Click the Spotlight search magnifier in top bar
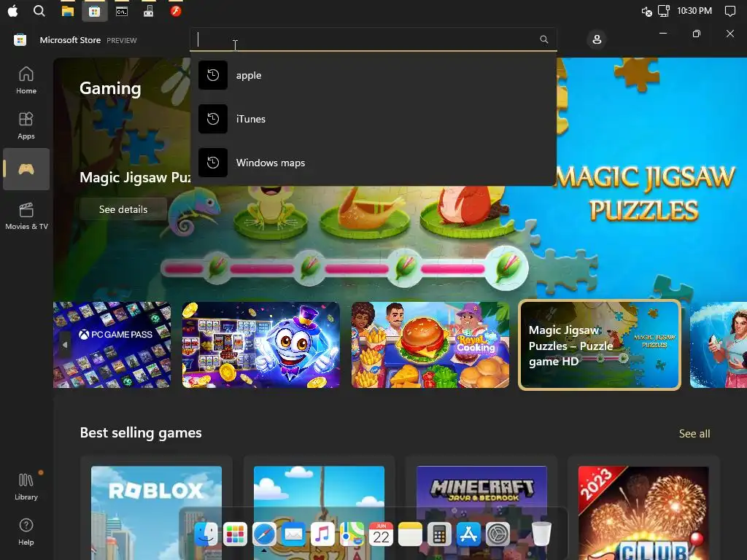 (x=39, y=11)
